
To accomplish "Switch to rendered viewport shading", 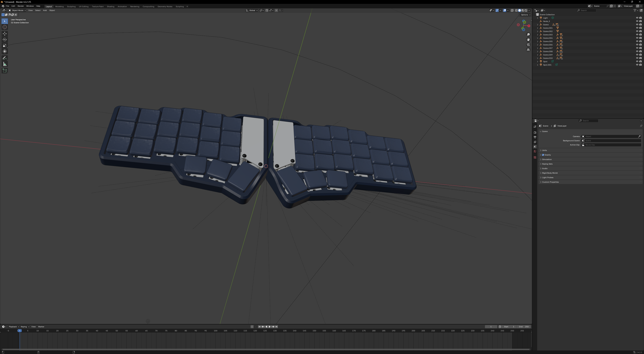I will coord(526,11).
